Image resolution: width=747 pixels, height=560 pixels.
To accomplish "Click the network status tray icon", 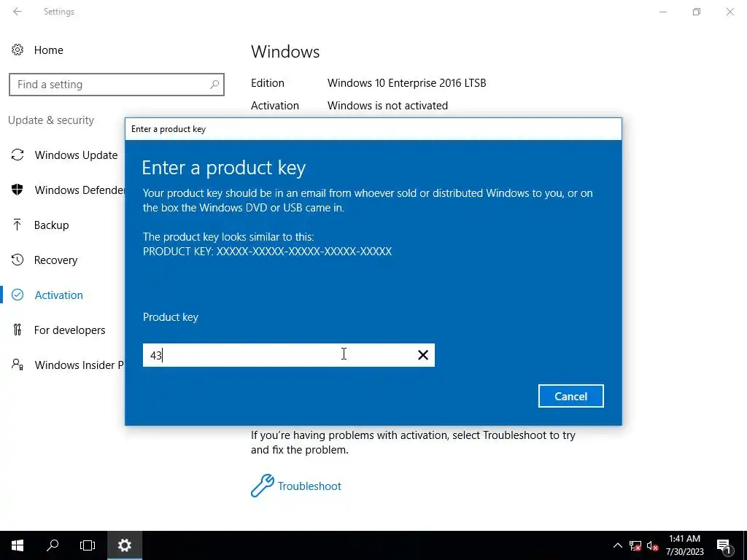I will click(x=635, y=545).
